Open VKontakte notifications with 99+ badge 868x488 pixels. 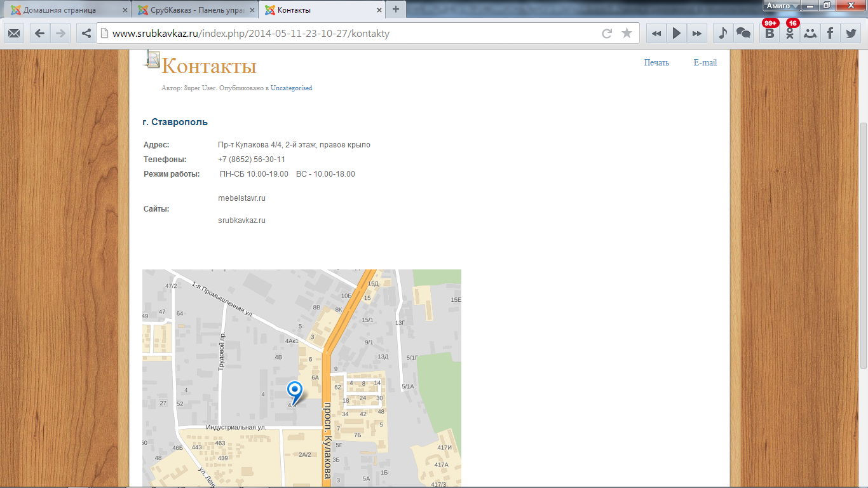tap(770, 32)
